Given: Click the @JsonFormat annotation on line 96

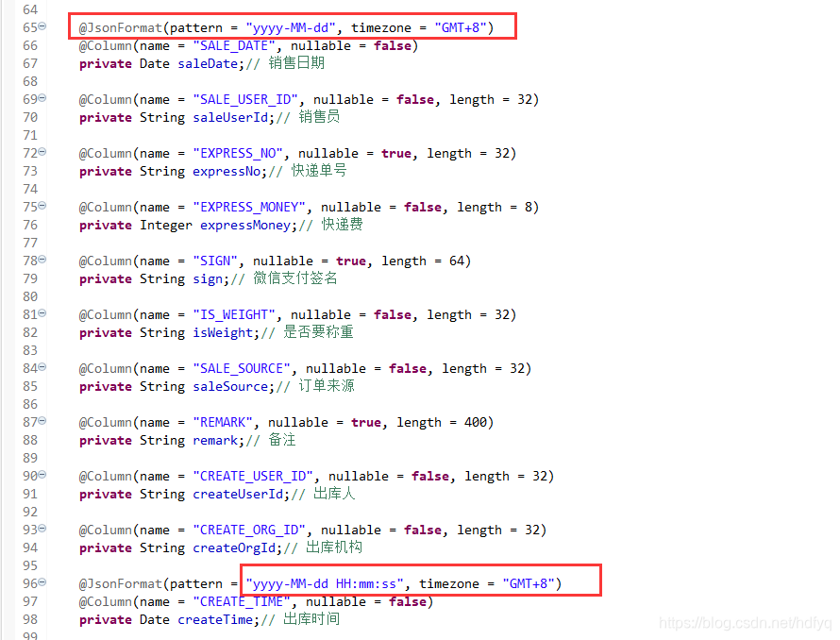Looking at the screenshot, I should point(121,583).
